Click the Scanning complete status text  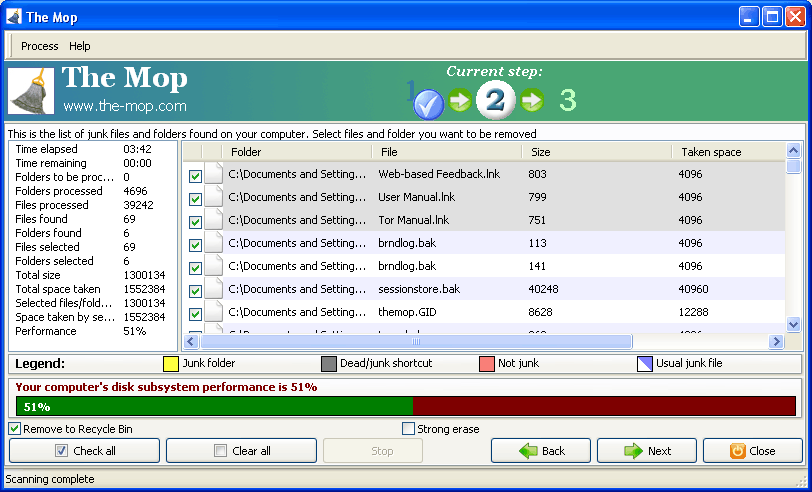pos(50,479)
